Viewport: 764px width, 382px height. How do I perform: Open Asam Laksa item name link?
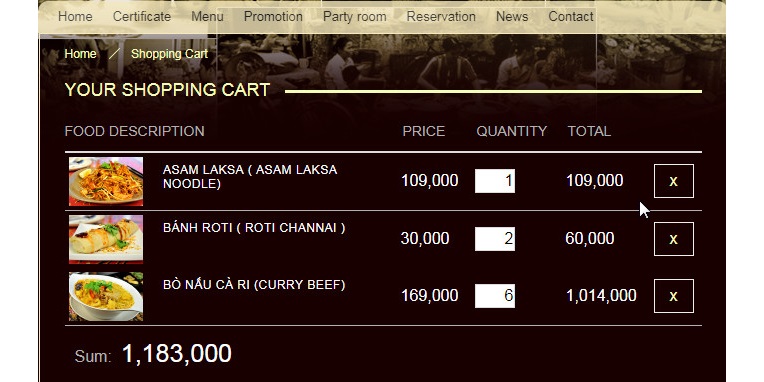pyautogui.click(x=249, y=176)
